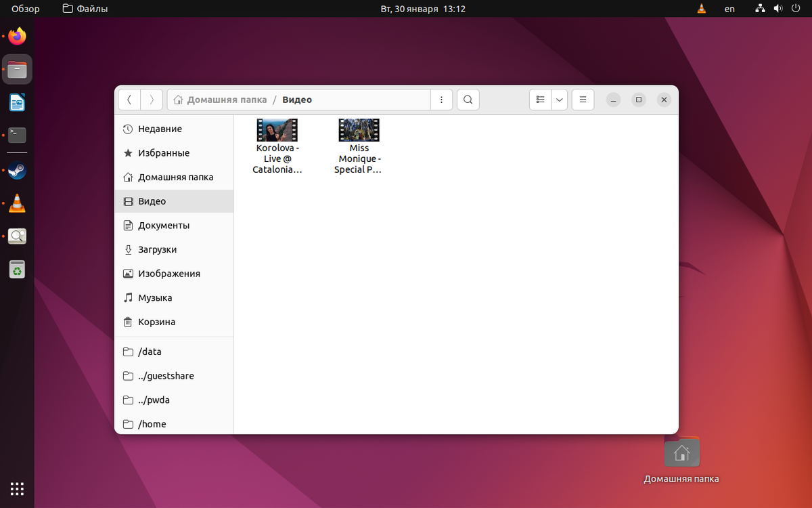Click 'Обзор' in the top bar

(26, 9)
